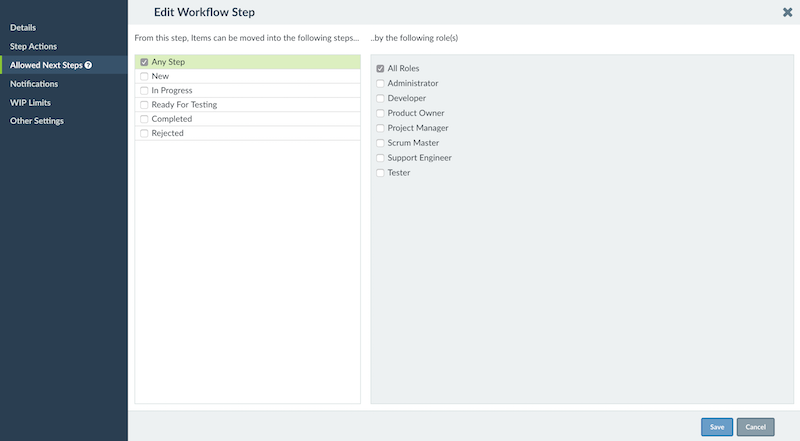Viewport: 800px width, 441px height.
Task: Click the 'Scrum Master' role label
Action: click(413, 143)
